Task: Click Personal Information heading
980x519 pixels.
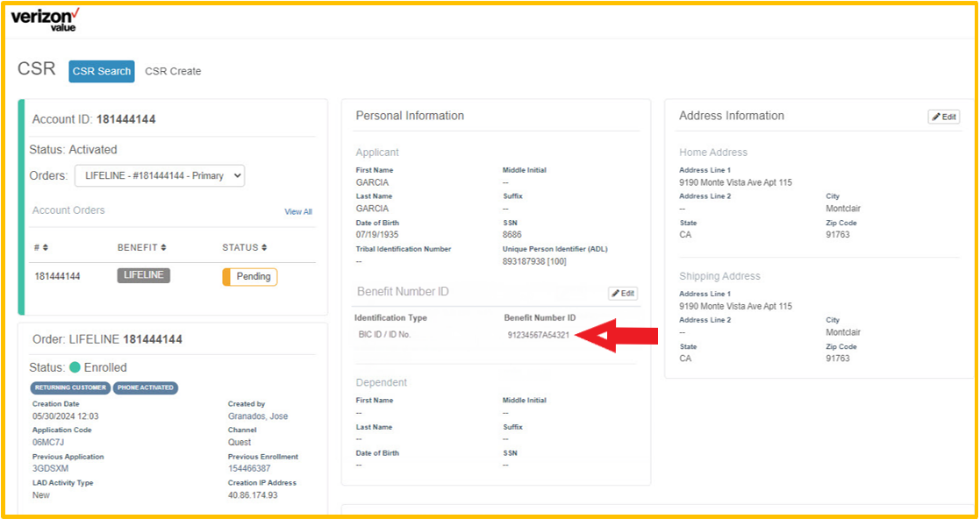Action: [x=410, y=116]
